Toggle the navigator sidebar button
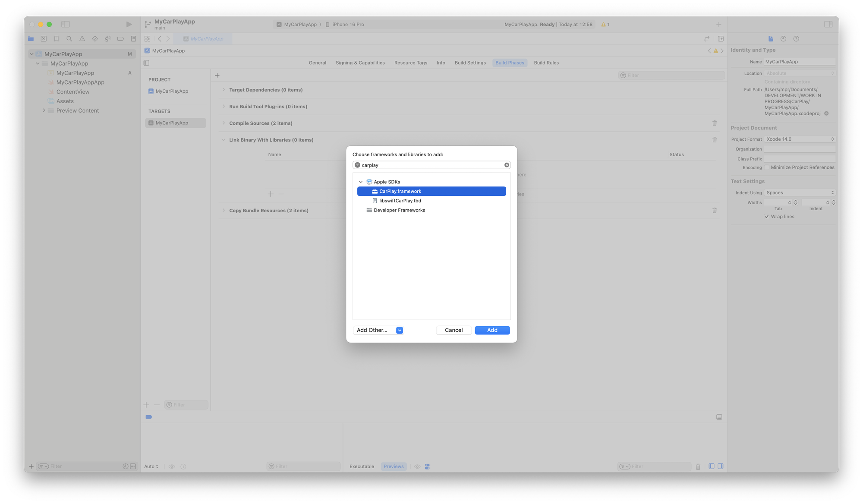This screenshot has width=863, height=504. [x=66, y=24]
